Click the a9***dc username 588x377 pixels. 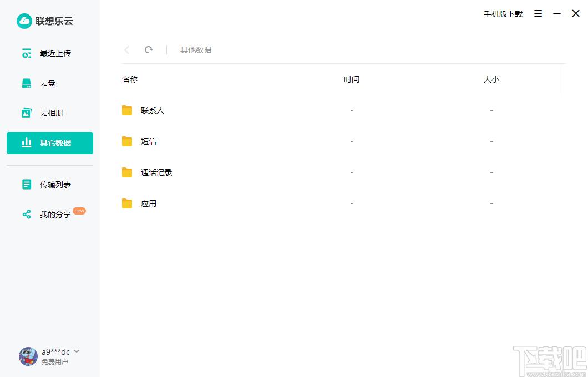(x=55, y=352)
